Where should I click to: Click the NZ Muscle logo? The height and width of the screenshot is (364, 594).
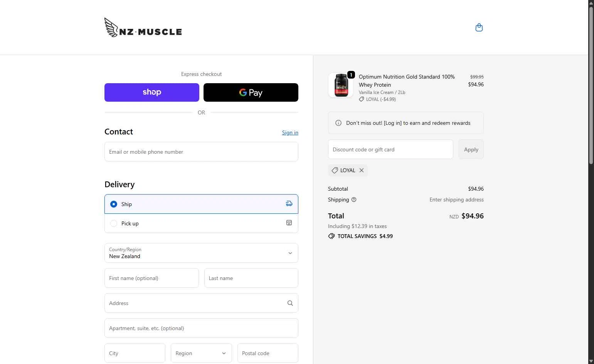tap(143, 27)
